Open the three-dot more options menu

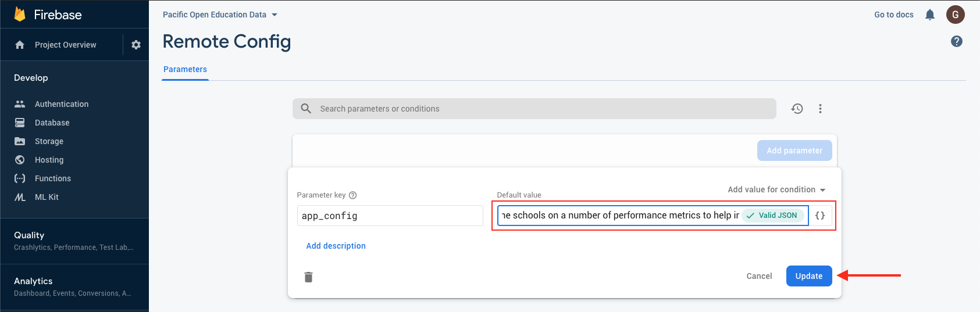(x=820, y=109)
